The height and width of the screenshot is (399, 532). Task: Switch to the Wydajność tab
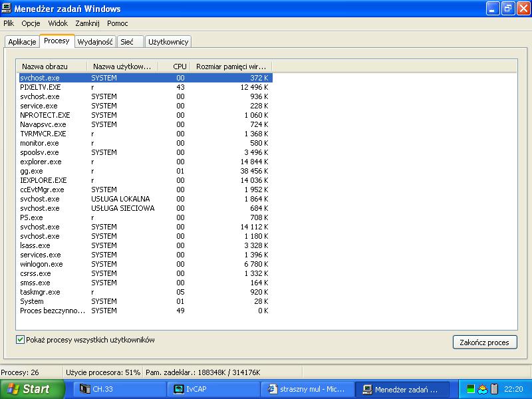tap(95, 42)
